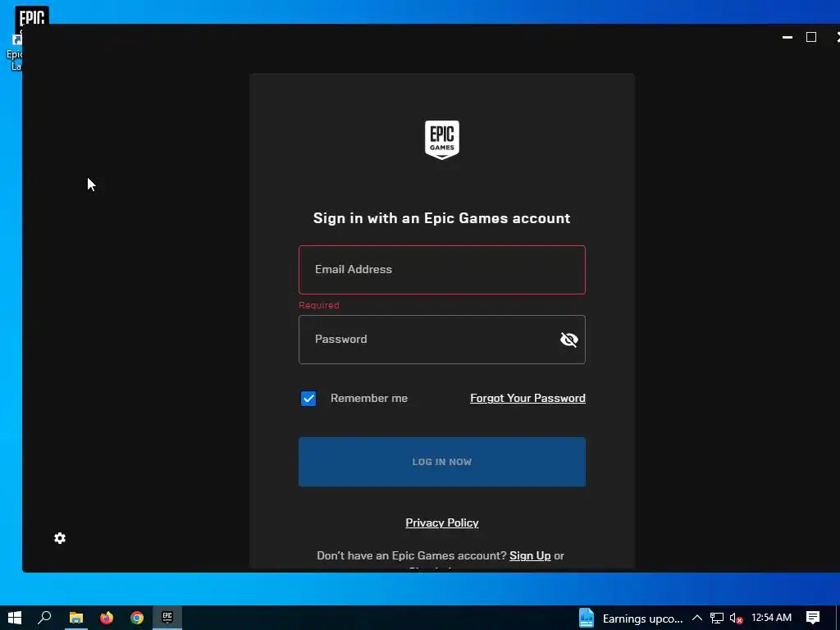Image resolution: width=840 pixels, height=630 pixels.
Task: Click the muted volume tray icon
Action: 736,619
